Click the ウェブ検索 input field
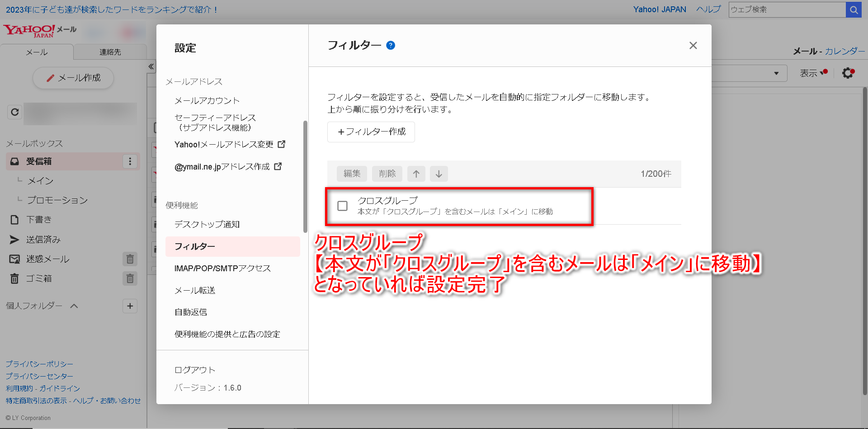The image size is (868, 429). point(787,9)
